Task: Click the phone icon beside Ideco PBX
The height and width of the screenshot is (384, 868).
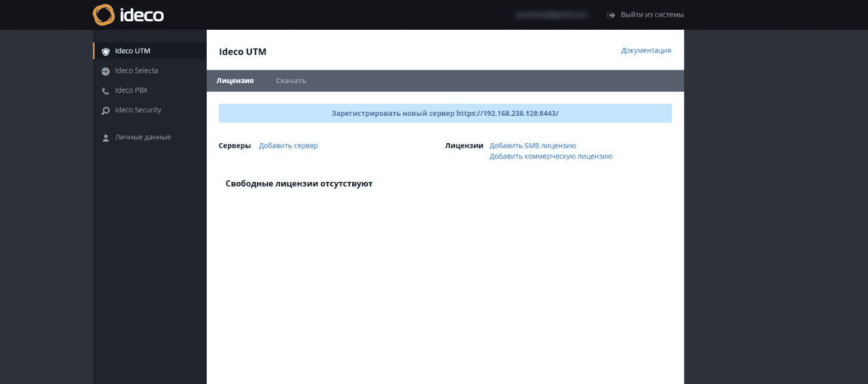Action: (x=105, y=91)
